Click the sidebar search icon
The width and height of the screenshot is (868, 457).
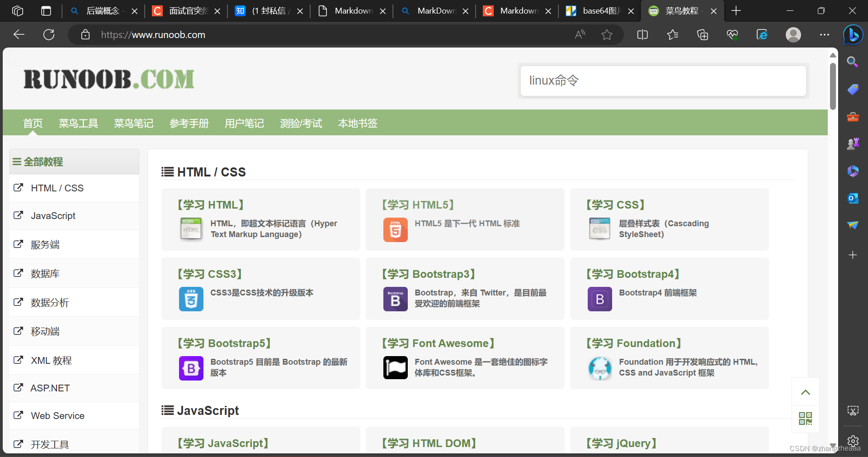853,62
